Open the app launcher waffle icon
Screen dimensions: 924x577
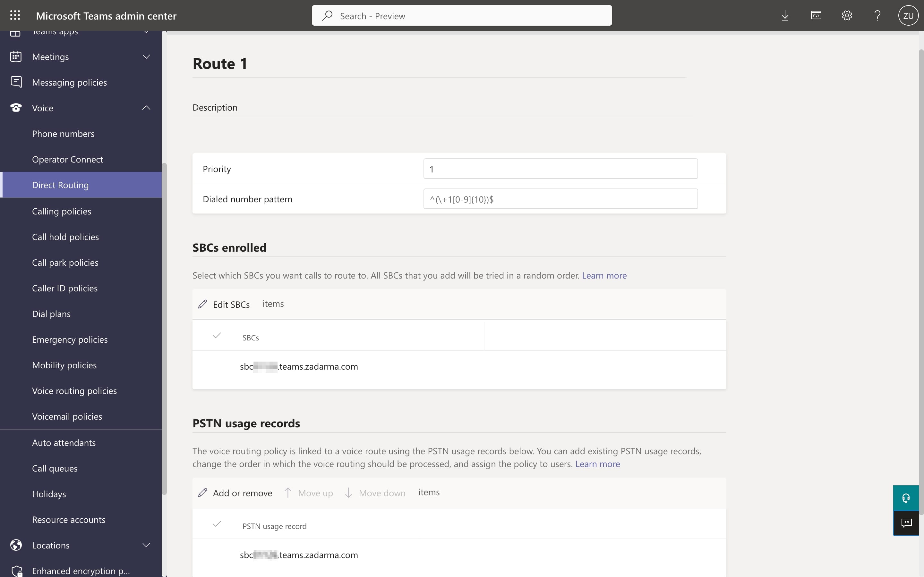[15, 15]
